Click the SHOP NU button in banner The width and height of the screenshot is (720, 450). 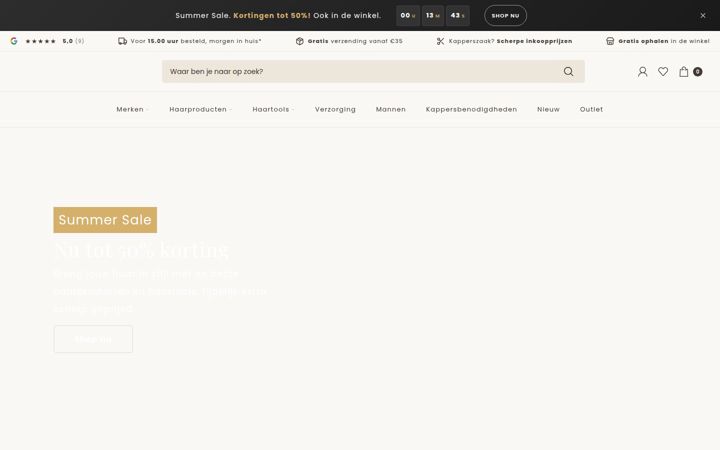click(x=506, y=15)
